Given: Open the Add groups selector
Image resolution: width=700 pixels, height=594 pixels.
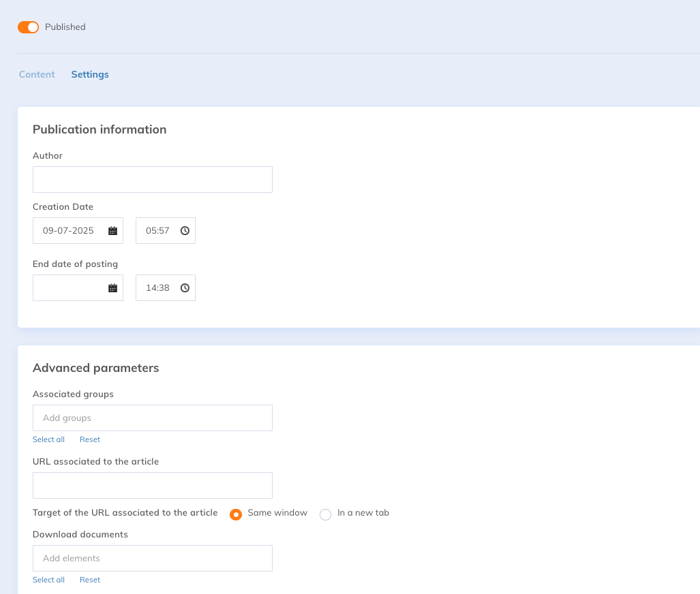Looking at the screenshot, I should [152, 418].
